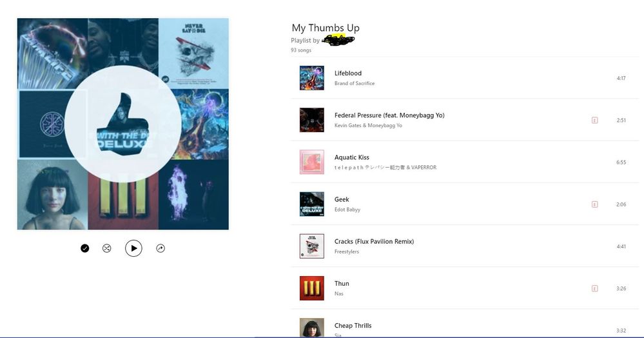The height and width of the screenshot is (338, 644).
Task: Click the Cracks remix album cover thumbnail
Action: coord(312,246)
